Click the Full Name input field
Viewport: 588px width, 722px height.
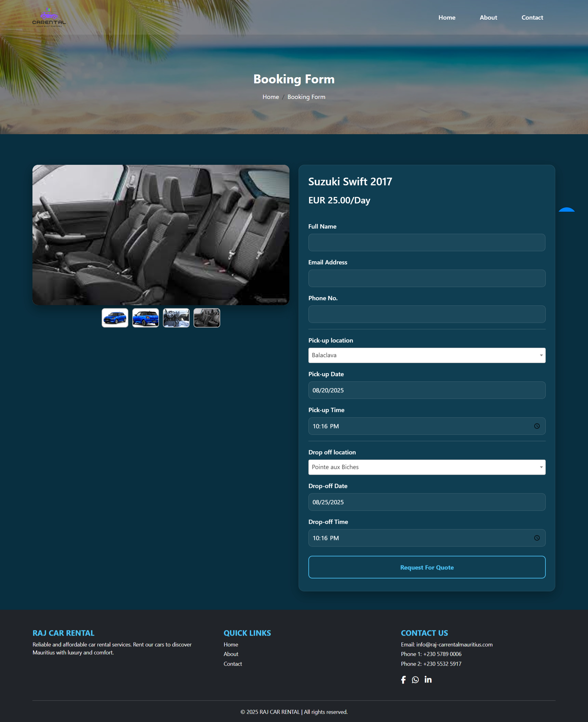pos(426,242)
